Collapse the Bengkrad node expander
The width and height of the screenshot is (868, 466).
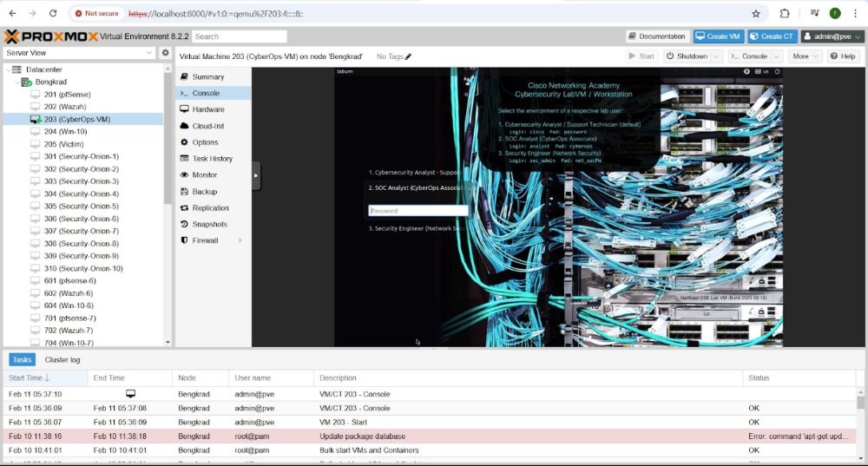click(16, 82)
